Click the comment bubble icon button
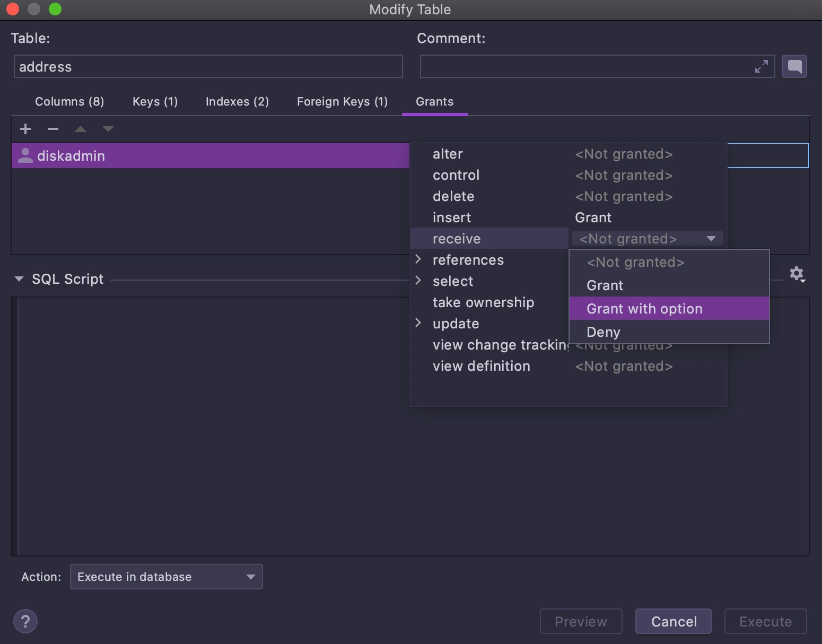This screenshot has height=644, width=822. tap(794, 66)
